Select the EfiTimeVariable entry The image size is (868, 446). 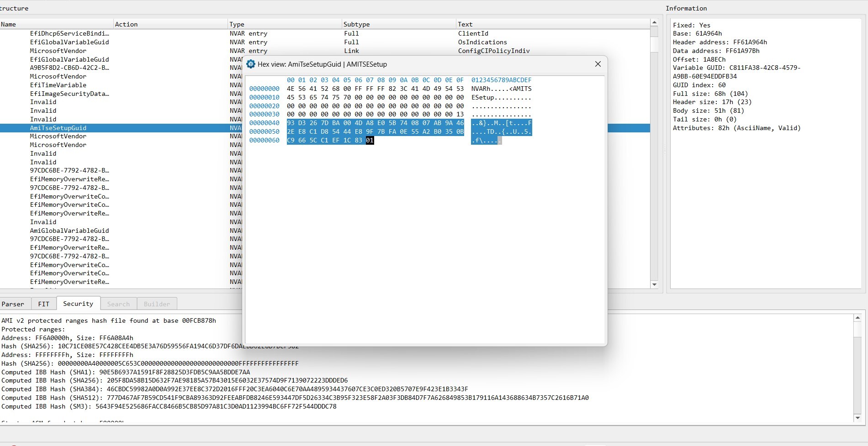tap(58, 85)
